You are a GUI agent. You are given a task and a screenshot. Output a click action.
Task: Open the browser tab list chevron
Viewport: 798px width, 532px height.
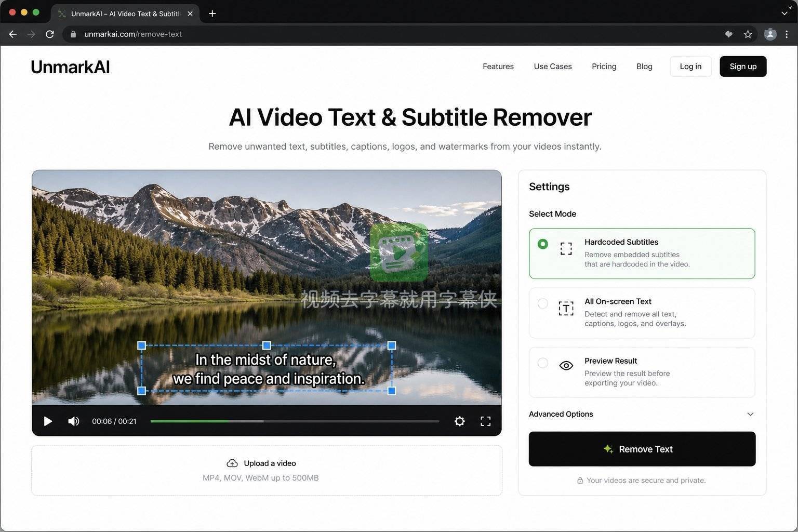(x=784, y=14)
